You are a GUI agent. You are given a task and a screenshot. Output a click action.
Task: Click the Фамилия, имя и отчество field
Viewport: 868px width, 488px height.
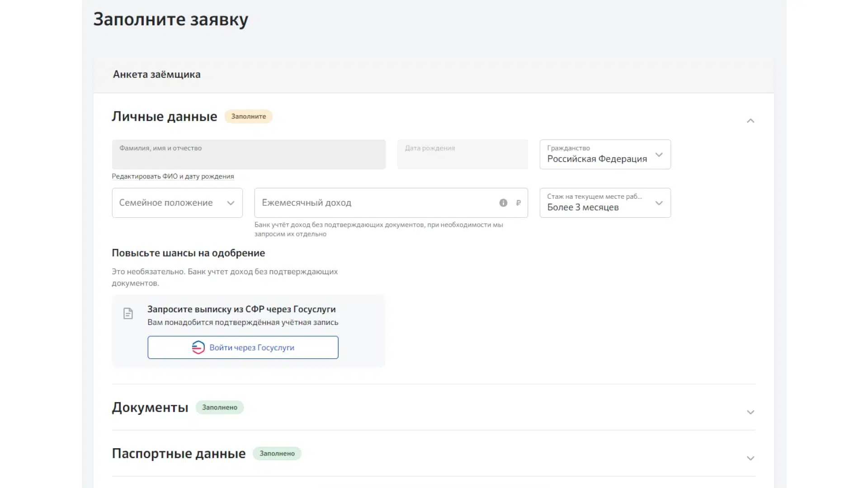[x=249, y=155]
